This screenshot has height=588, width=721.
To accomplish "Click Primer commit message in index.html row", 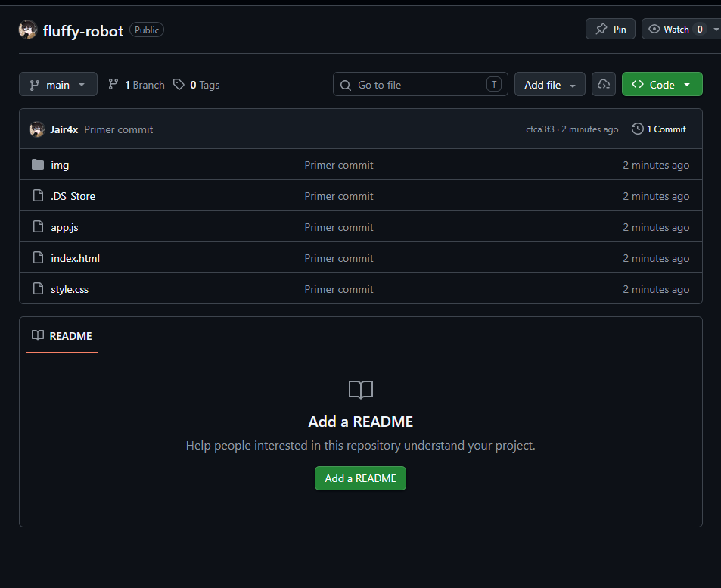I will pyautogui.click(x=339, y=258).
